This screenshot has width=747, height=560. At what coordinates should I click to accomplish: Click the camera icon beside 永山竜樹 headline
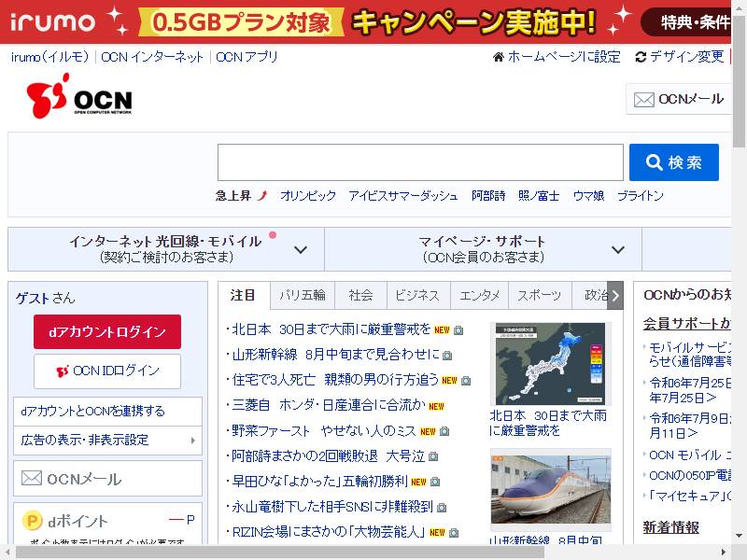coord(442,508)
